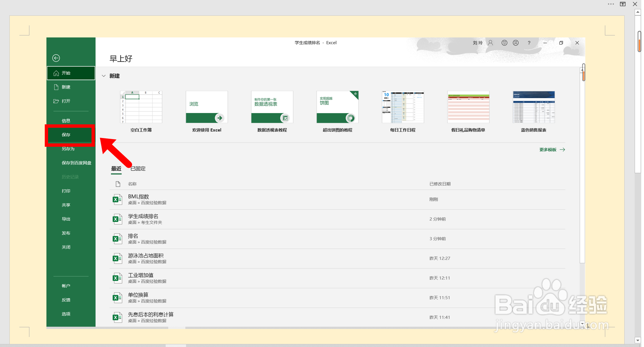
Task: Open the 游泳池占地面积 recent file
Action: pyautogui.click(x=337, y=259)
